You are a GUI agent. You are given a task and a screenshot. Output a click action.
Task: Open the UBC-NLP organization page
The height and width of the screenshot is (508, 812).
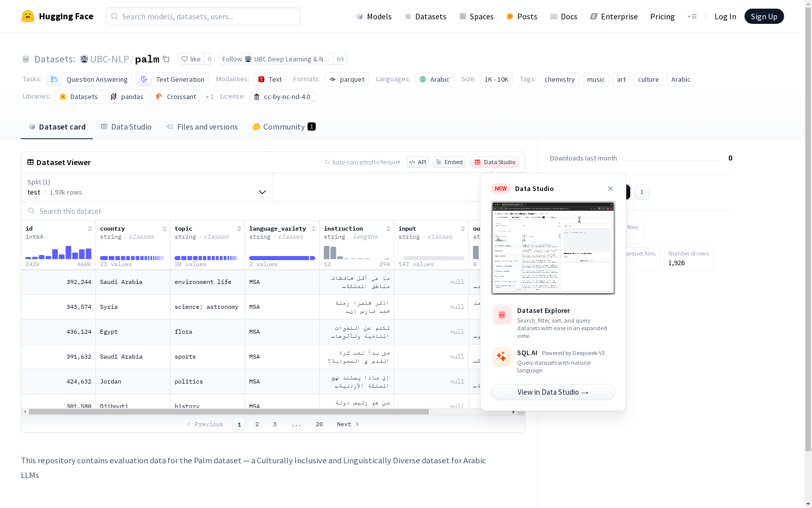point(110,59)
